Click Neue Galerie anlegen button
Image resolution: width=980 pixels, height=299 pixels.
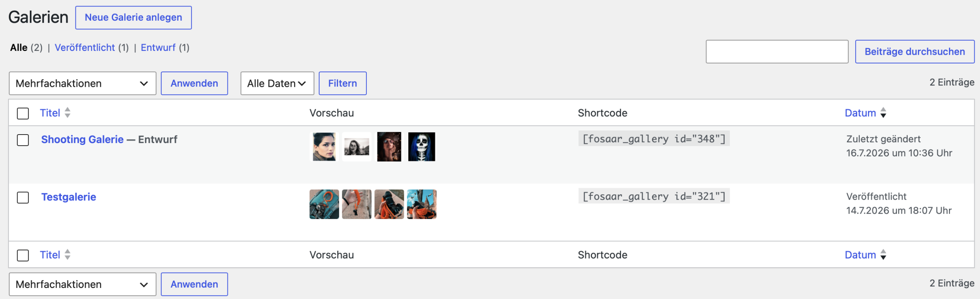click(134, 18)
